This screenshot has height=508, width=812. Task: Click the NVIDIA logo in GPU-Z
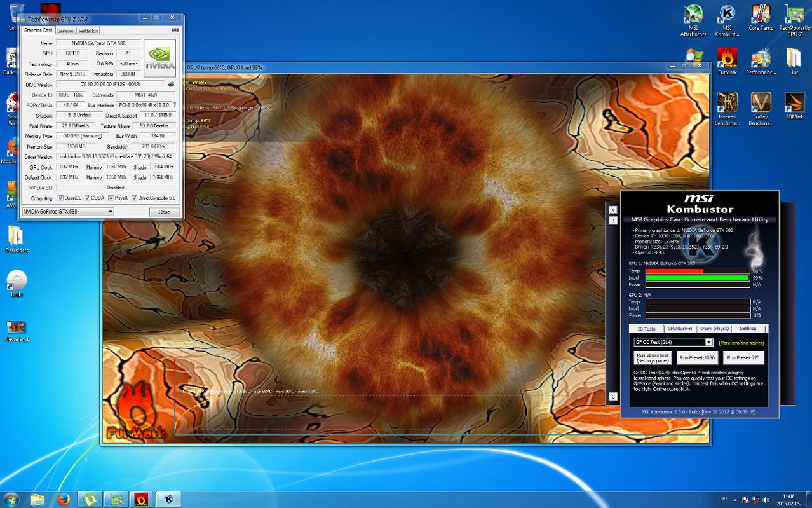pyautogui.click(x=160, y=58)
